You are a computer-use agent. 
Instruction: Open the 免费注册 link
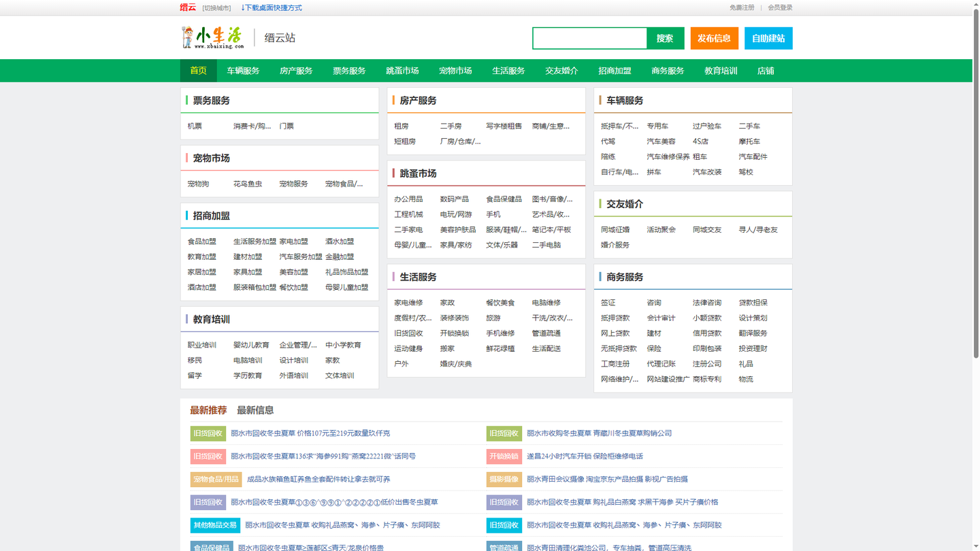(x=742, y=7)
